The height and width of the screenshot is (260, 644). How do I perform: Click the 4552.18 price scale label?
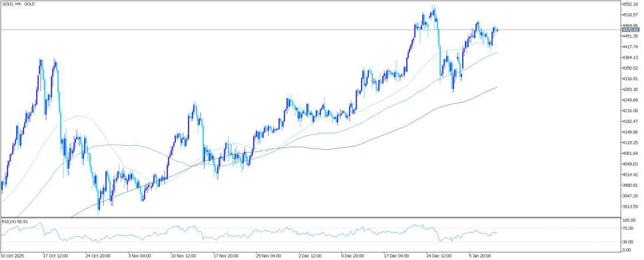[x=631, y=4]
